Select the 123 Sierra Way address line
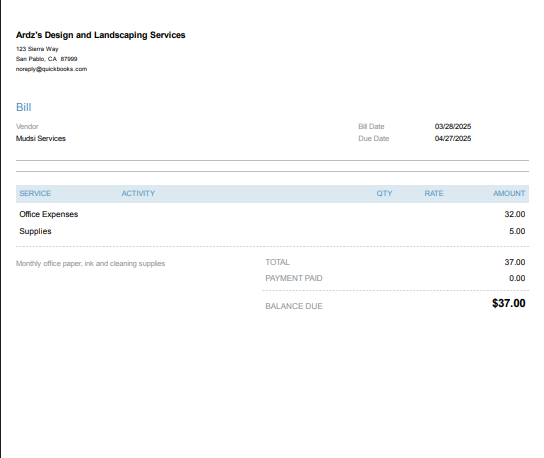The image size is (544, 458). coord(37,49)
